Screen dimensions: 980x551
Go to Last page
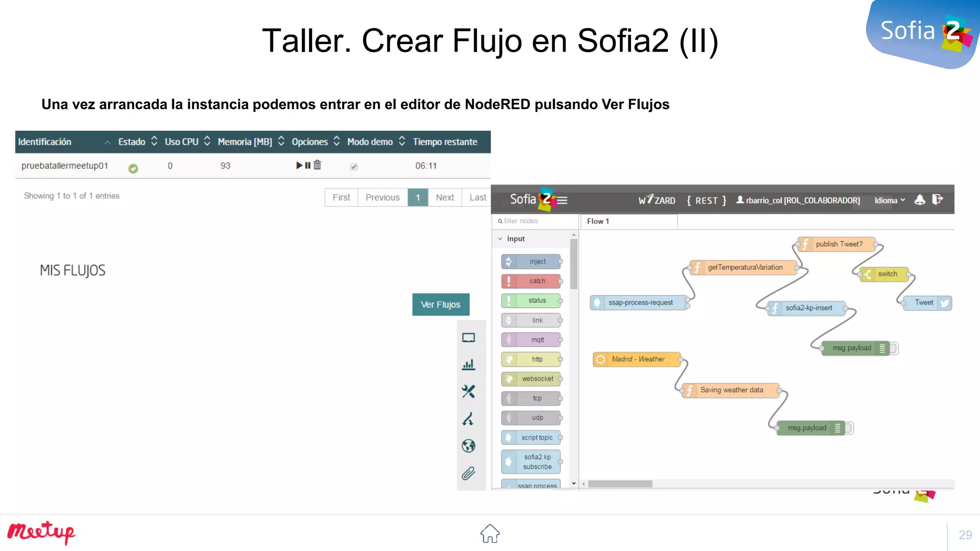(477, 197)
